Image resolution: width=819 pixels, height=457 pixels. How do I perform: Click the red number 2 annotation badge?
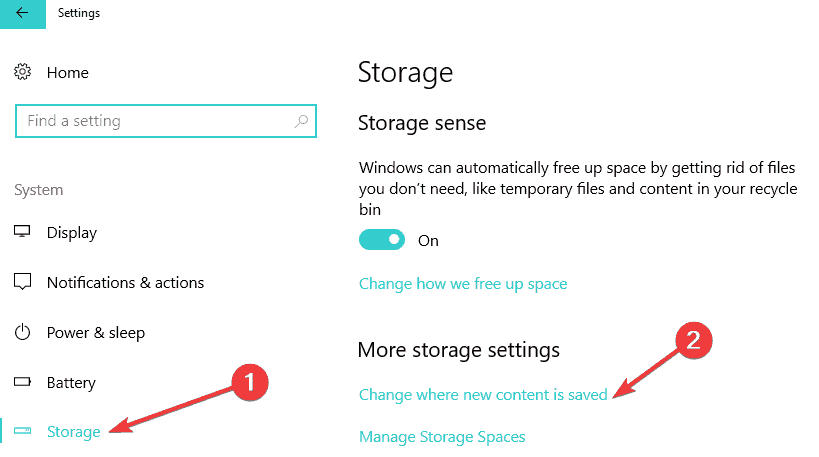pyautogui.click(x=692, y=340)
